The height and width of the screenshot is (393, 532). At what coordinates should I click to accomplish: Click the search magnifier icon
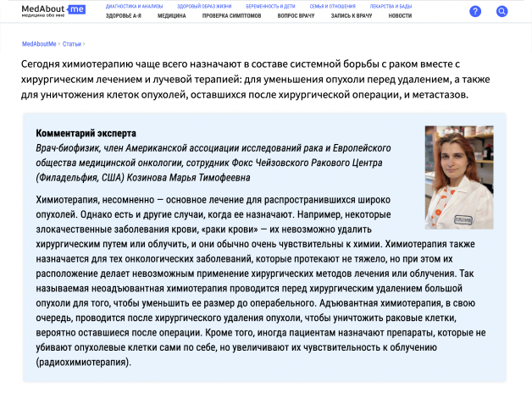click(502, 11)
